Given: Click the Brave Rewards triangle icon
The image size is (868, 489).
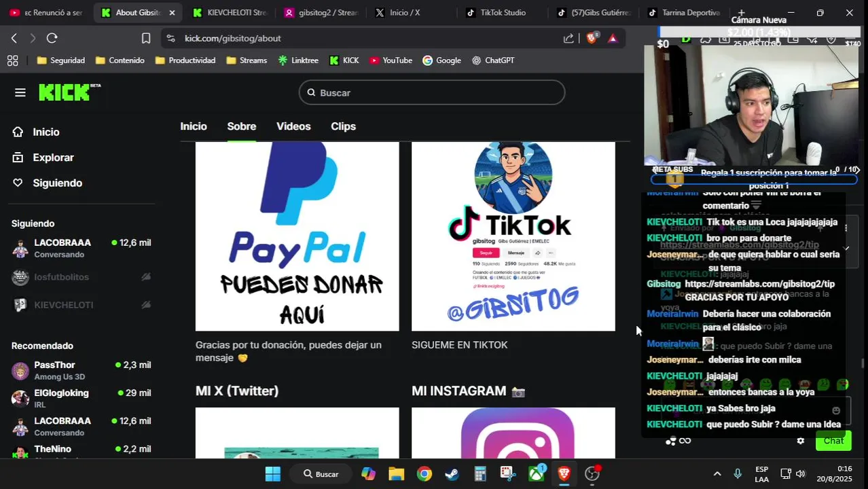Looking at the screenshot, I should click(613, 38).
